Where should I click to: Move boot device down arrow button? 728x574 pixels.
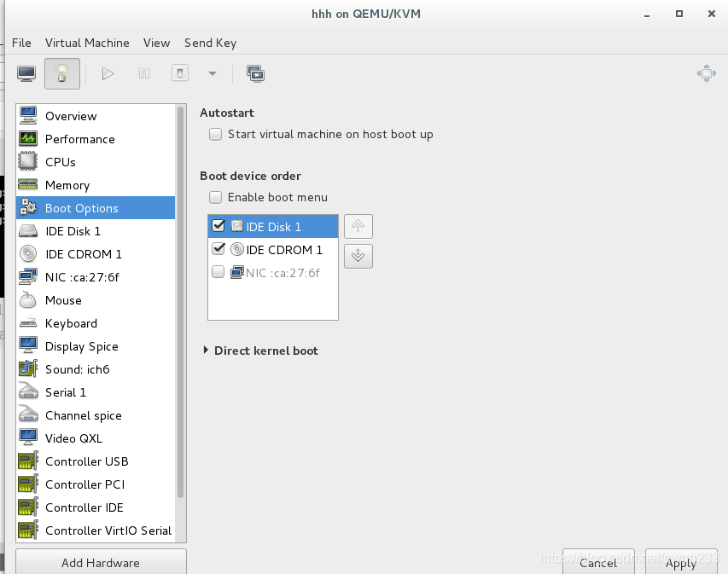tap(358, 256)
